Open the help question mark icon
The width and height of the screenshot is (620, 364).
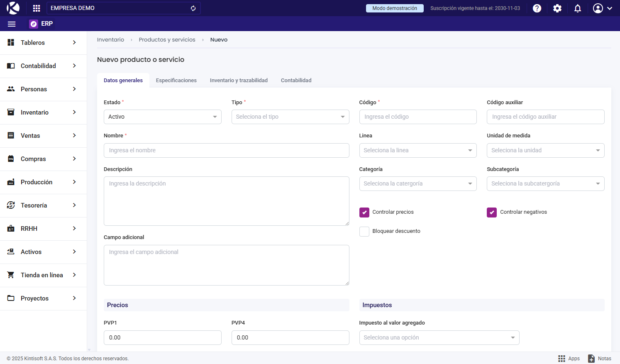(x=537, y=8)
